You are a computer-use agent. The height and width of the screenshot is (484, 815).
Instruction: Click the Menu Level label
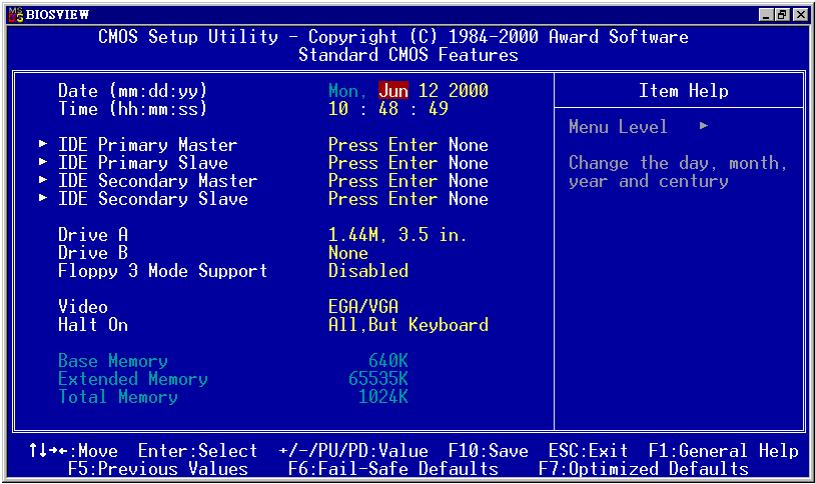618,127
